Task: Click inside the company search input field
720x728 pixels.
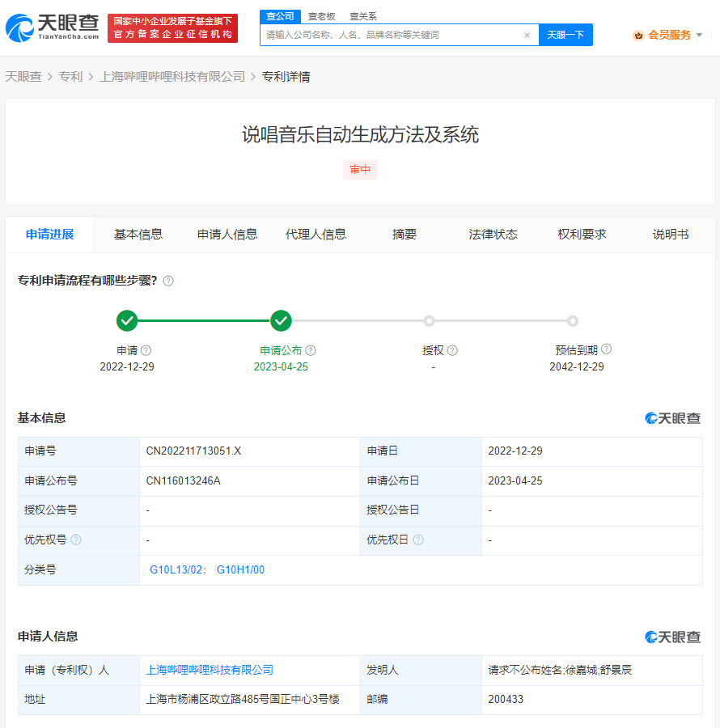Action: point(388,35)
